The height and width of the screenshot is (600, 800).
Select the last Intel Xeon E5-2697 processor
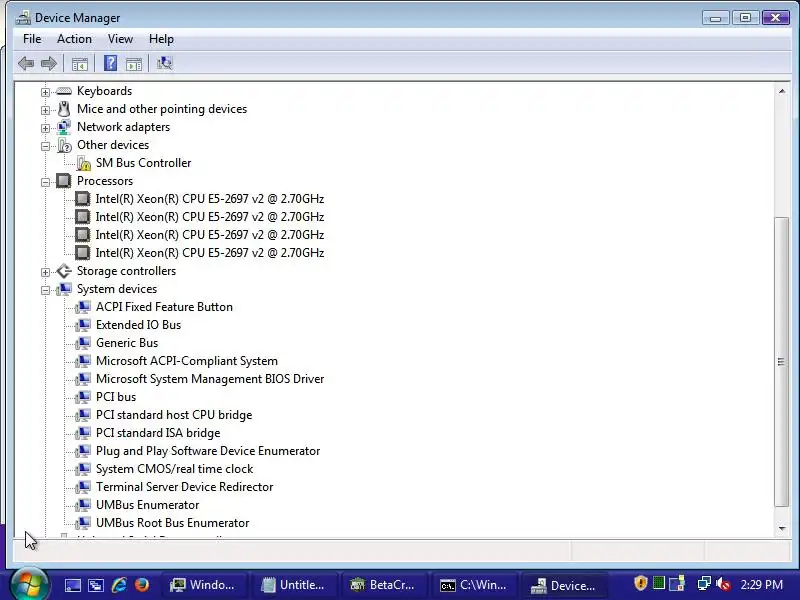click(x=210, y=253)
